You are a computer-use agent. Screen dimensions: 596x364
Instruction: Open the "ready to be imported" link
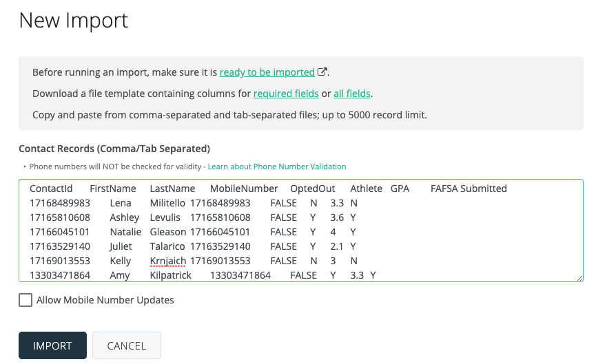click(267, 72)
